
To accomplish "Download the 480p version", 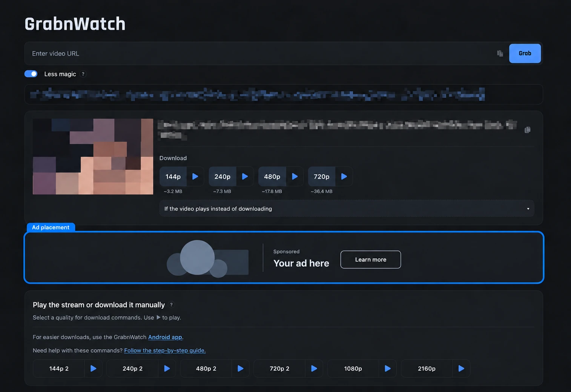I will pyautogui.click(x=272, y=177).
